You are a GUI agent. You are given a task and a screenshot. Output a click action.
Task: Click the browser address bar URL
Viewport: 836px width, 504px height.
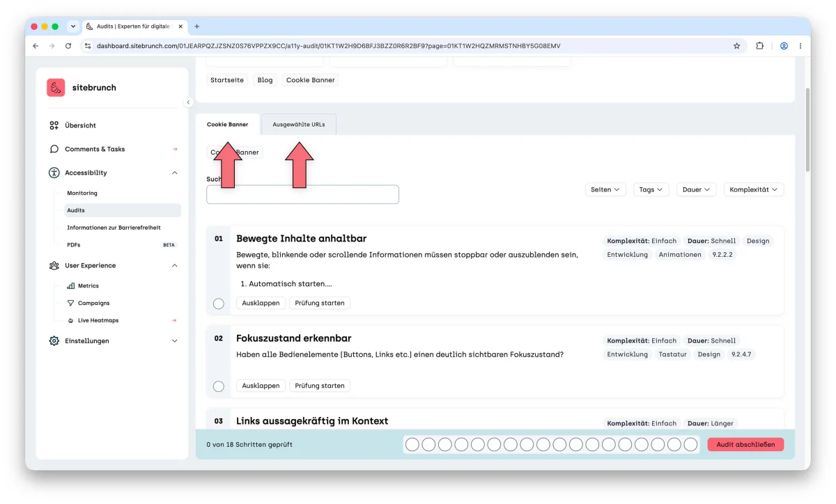327,46
